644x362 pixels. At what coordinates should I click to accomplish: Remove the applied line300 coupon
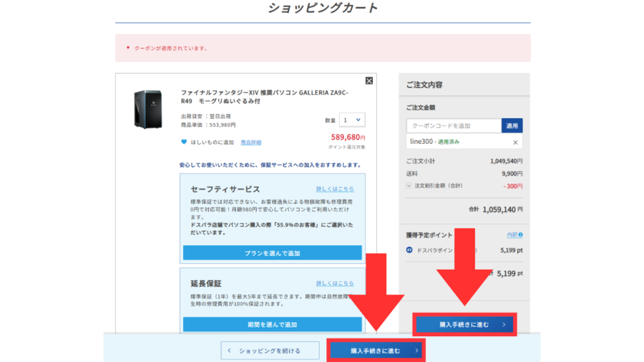click(x=515, y=143)
